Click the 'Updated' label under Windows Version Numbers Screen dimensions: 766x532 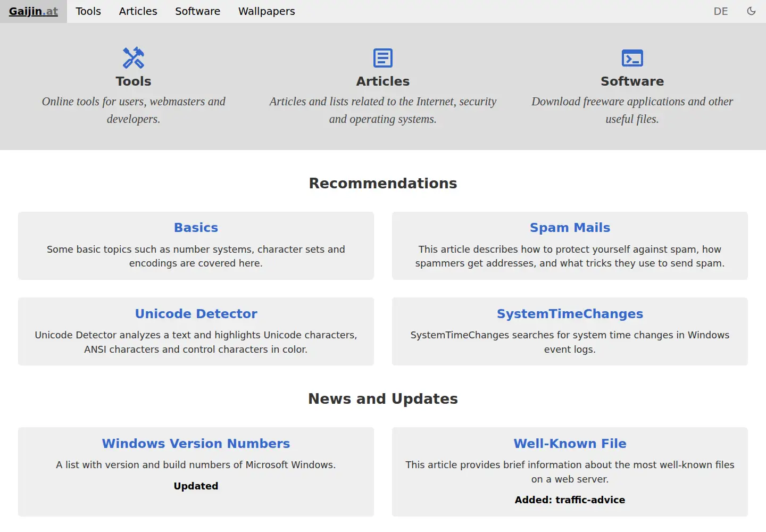point(196,486)
